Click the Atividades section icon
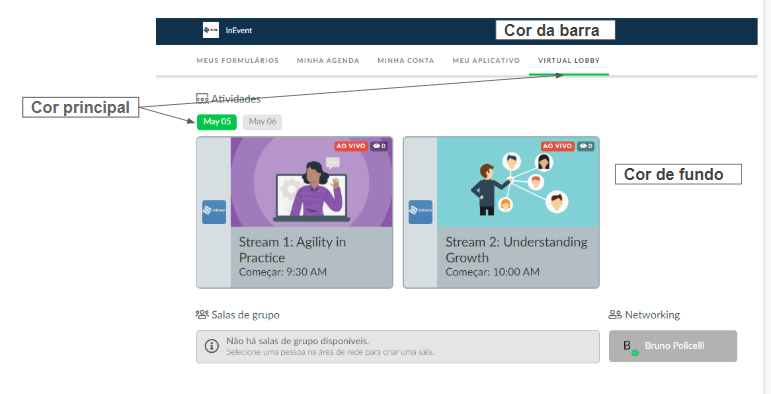The image size is (771, 394). pyautogui.click(x=202, y=99)
